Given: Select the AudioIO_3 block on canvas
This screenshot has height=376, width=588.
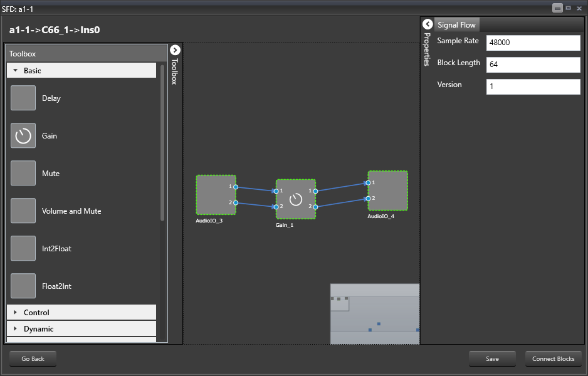Looking at the screenshot, I should [216, 195].
